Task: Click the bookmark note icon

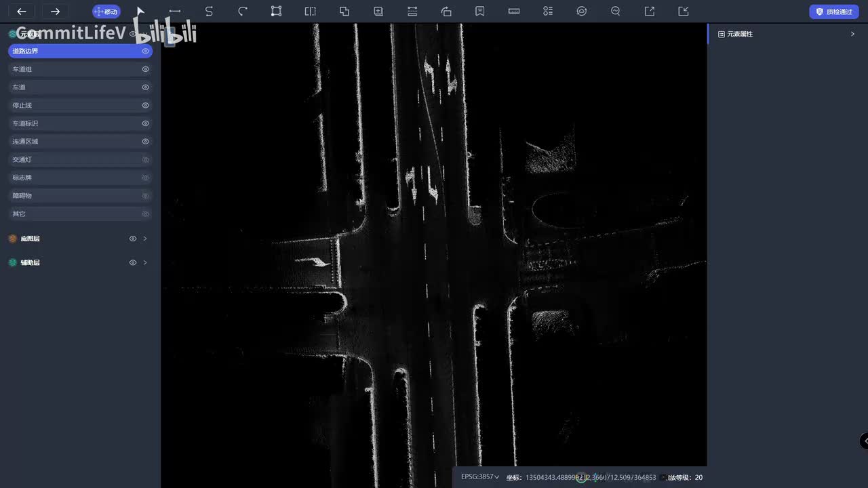Action: point(480,12)
